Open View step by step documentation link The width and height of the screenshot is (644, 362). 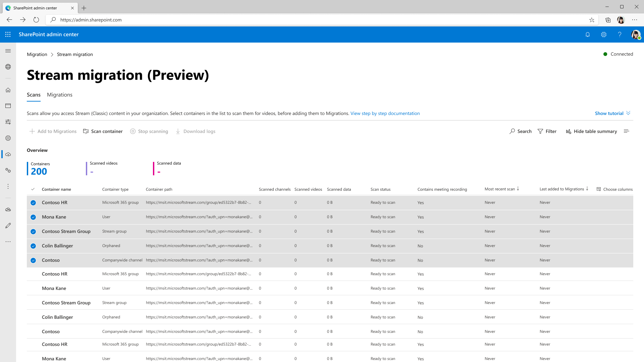coord(385,113)
